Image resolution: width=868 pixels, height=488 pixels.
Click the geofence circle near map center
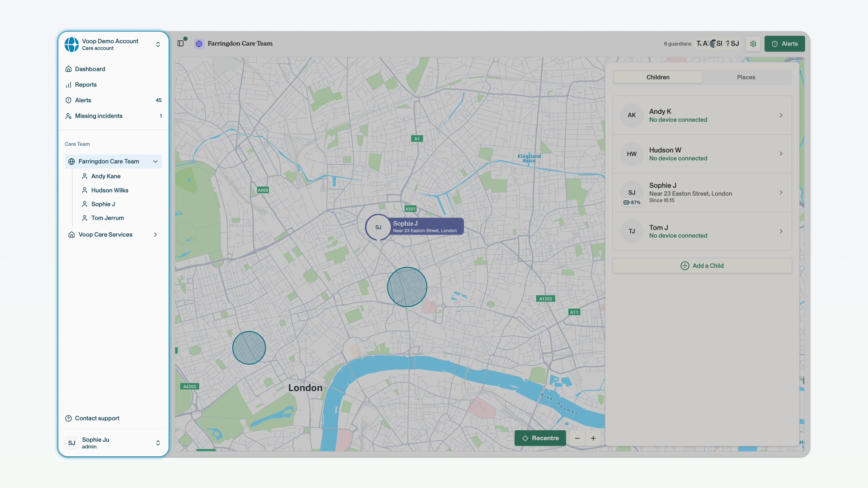coord(407,287)
